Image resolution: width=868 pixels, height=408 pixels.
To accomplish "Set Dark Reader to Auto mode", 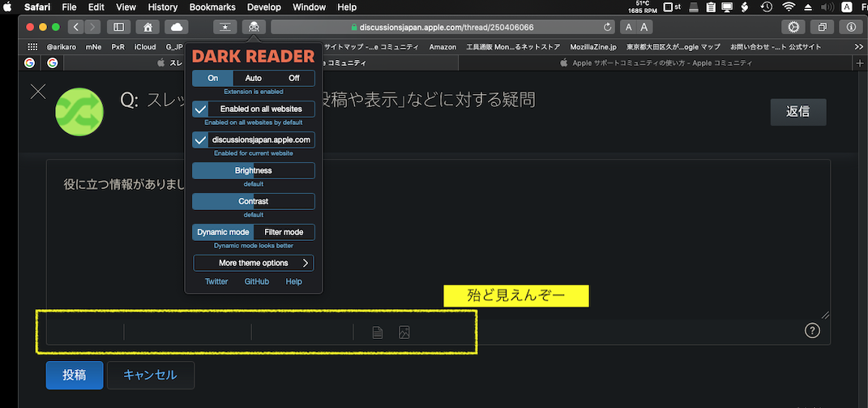I will (253, 78).
